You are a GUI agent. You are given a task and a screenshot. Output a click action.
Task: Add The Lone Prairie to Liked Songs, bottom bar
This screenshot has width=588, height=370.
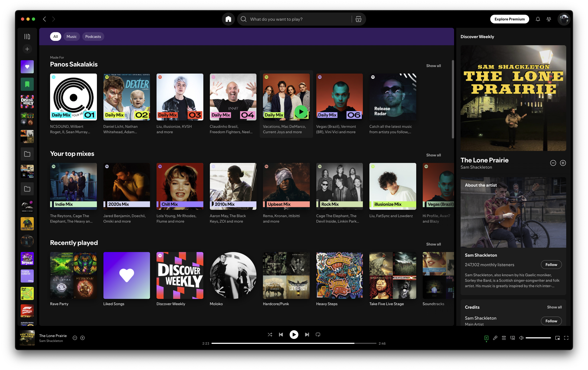pos(82,338)
